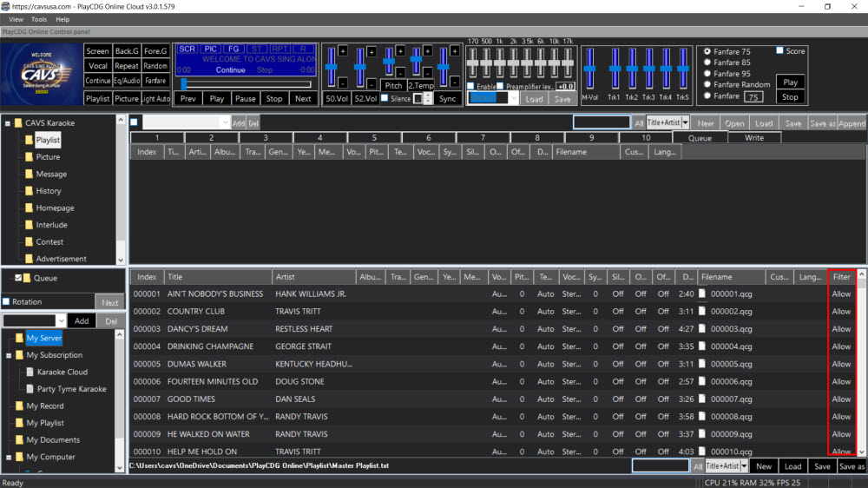Image resolution: width=868 pixels, height=488 pixels.
Task: Click the Filter column header
Action: tap(841, 277)
